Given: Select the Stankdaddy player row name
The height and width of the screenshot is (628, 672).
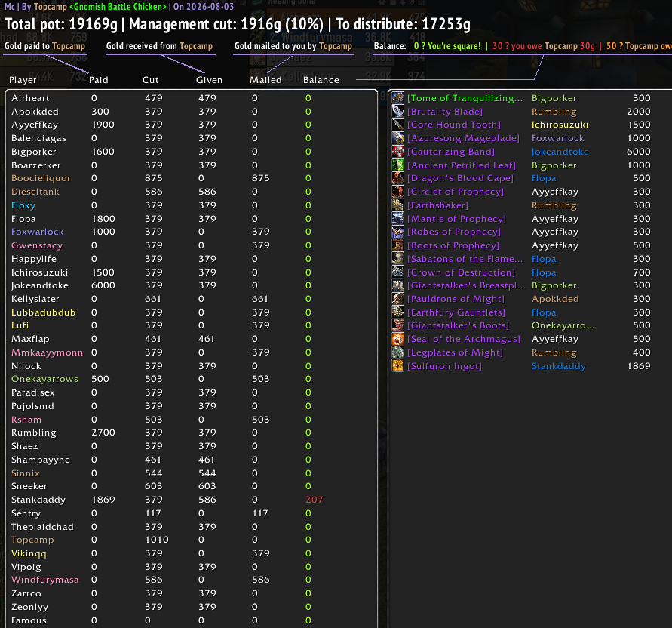Looking at the screenshot, I should (38, 500).
